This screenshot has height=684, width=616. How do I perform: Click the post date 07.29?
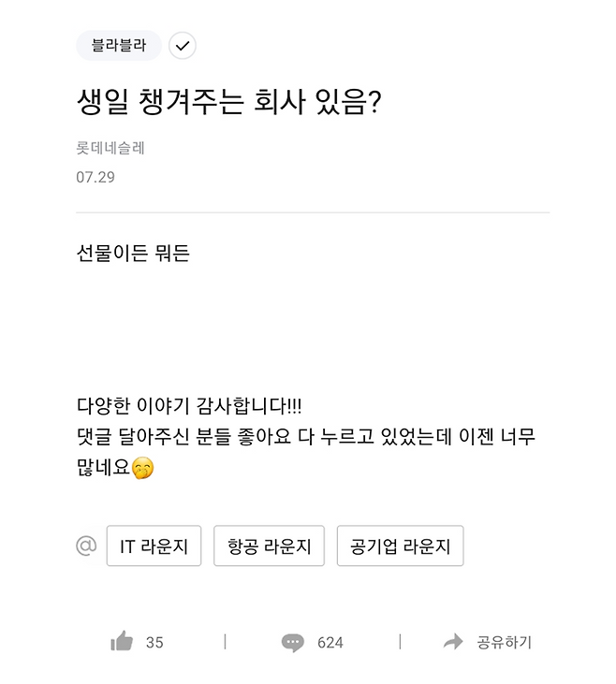95,177
